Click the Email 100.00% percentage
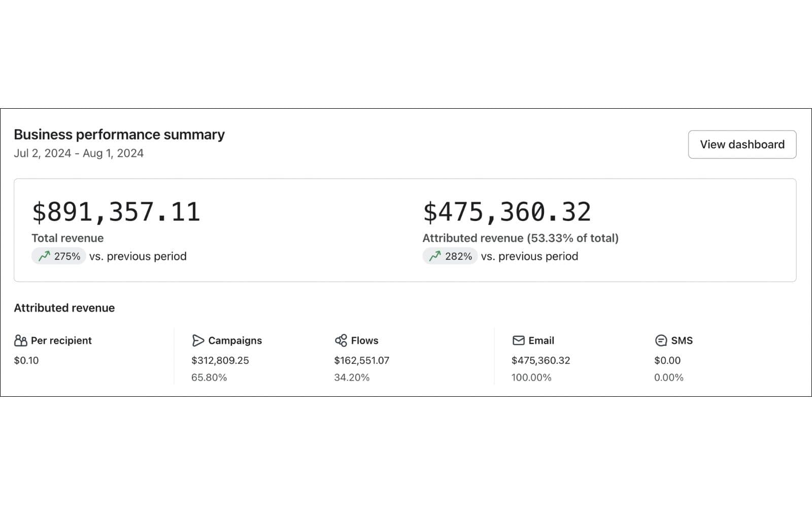This screenshot has height=508, width=812. (x=531, y=377)
